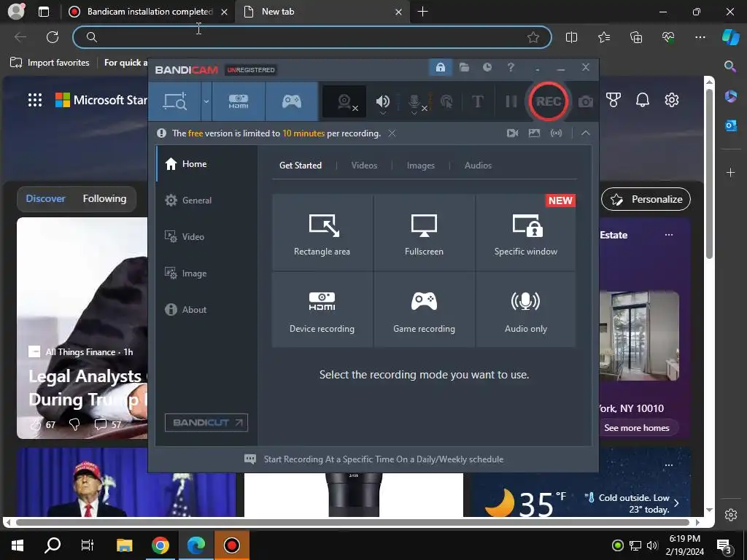Click the video camera icon in notice bar

[x=512, y=133]
